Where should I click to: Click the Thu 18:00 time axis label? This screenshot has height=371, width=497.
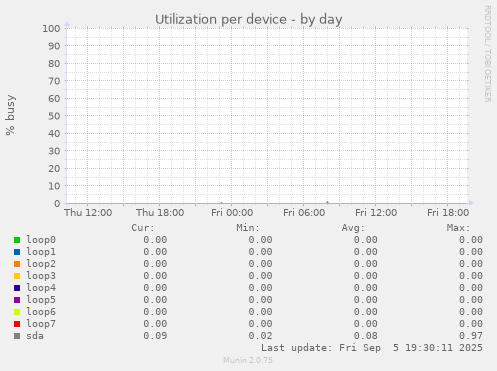click(x=160, y=213)
